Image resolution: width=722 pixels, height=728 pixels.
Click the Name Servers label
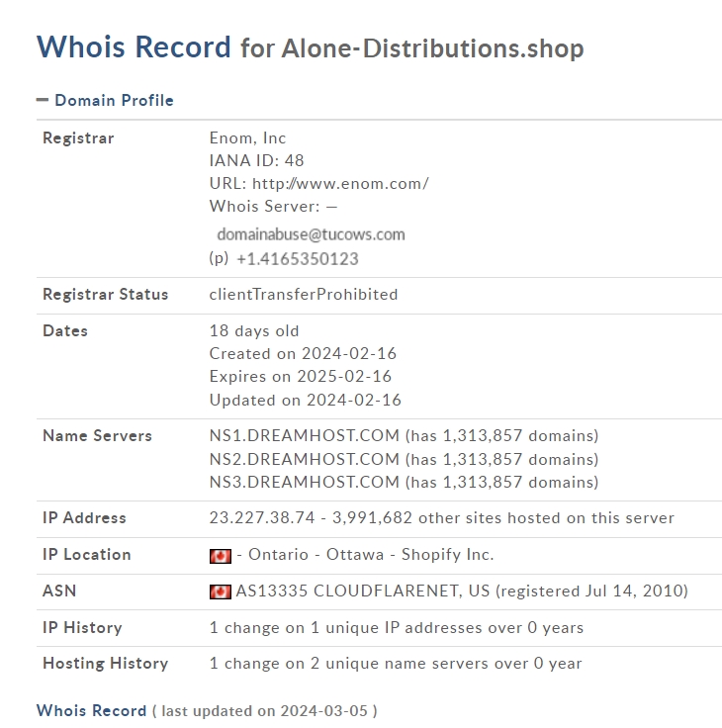click(98, 436)
